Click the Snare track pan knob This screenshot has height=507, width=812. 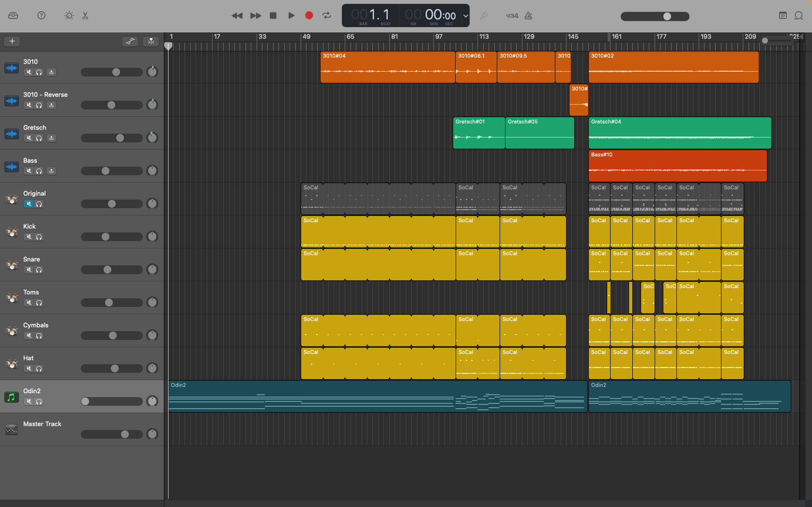click(x=152, y=269)
